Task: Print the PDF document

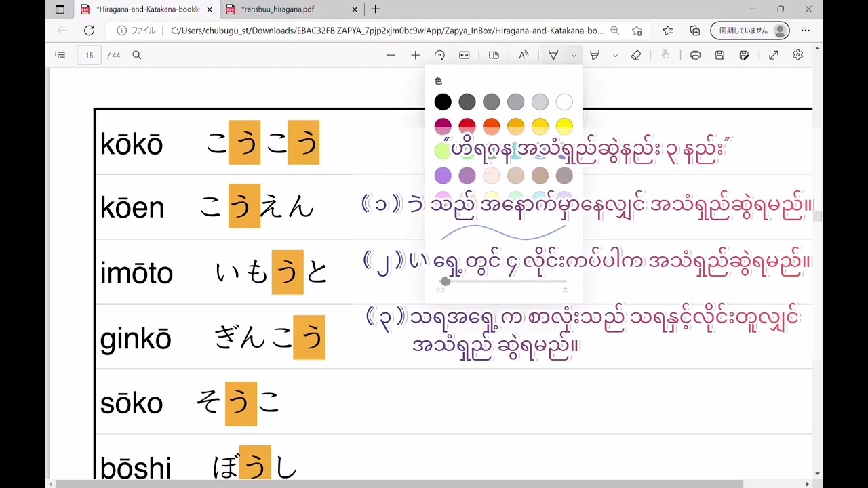Action: coord(695,55)
